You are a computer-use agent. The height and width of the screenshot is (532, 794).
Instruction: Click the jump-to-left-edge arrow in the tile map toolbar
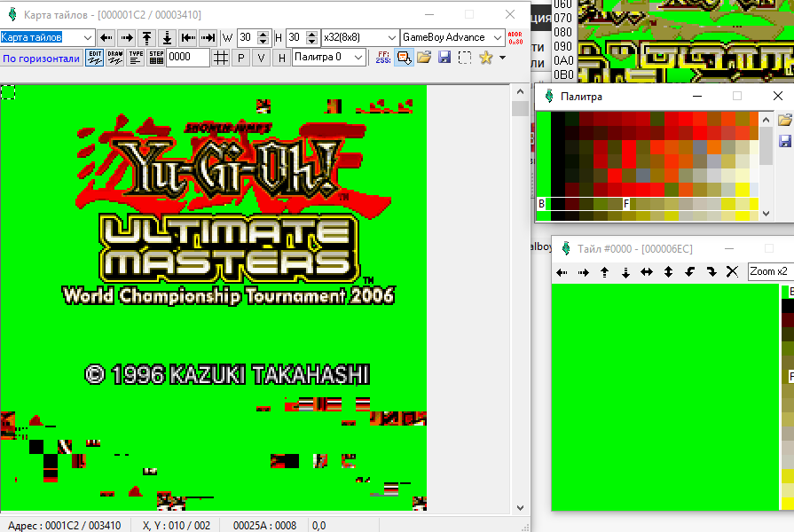[x=188, y=37]
